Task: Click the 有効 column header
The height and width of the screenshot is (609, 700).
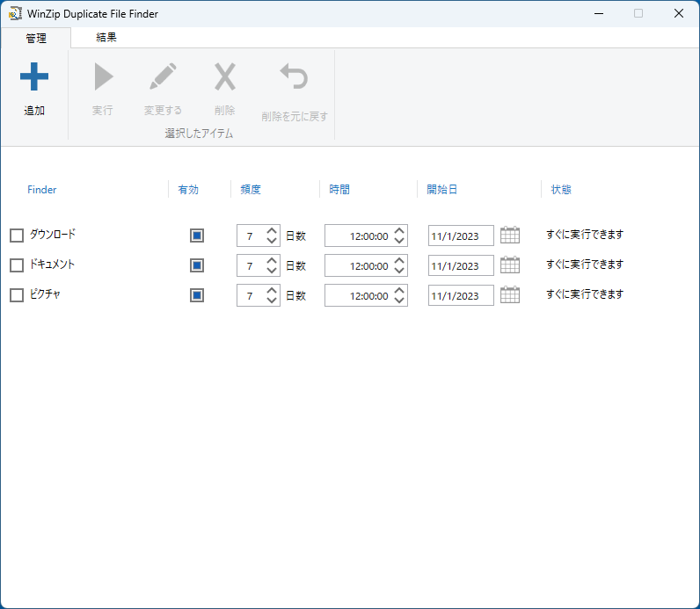Action: 188,190
